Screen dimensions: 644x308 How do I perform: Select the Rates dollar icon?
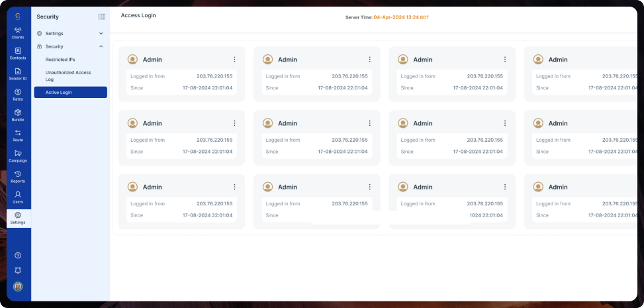(x=18, y=91)
